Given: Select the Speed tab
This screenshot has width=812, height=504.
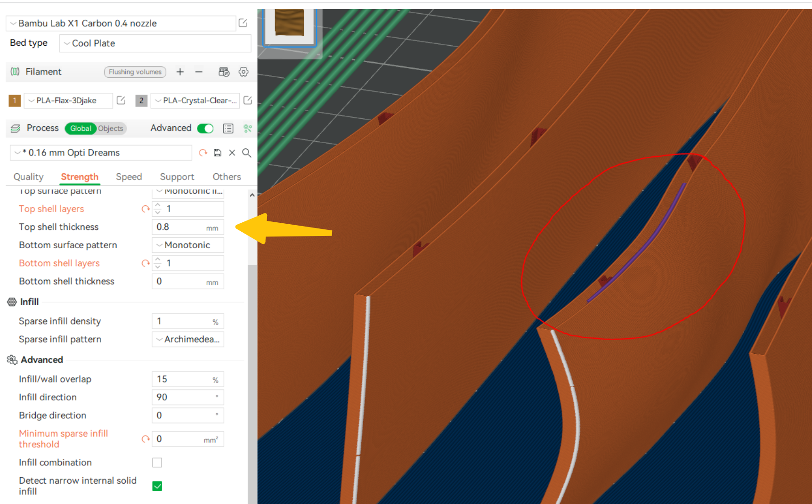Looking at the screenshot, I should 129,177.
